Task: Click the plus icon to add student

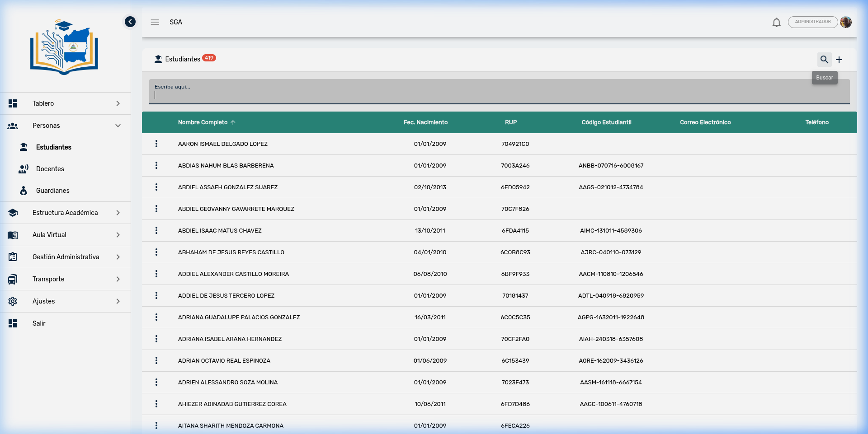Action: click(839, 60)
